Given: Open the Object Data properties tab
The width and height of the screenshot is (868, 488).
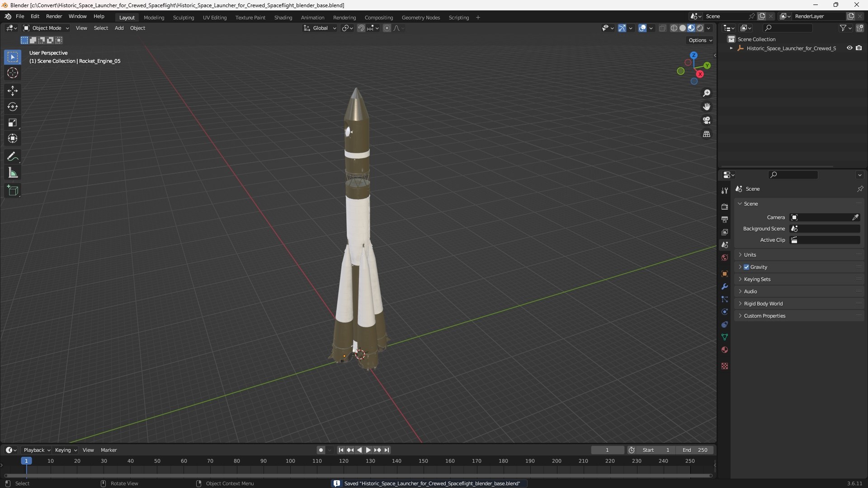Looking at the screenshot, I should tap(725, 337).
